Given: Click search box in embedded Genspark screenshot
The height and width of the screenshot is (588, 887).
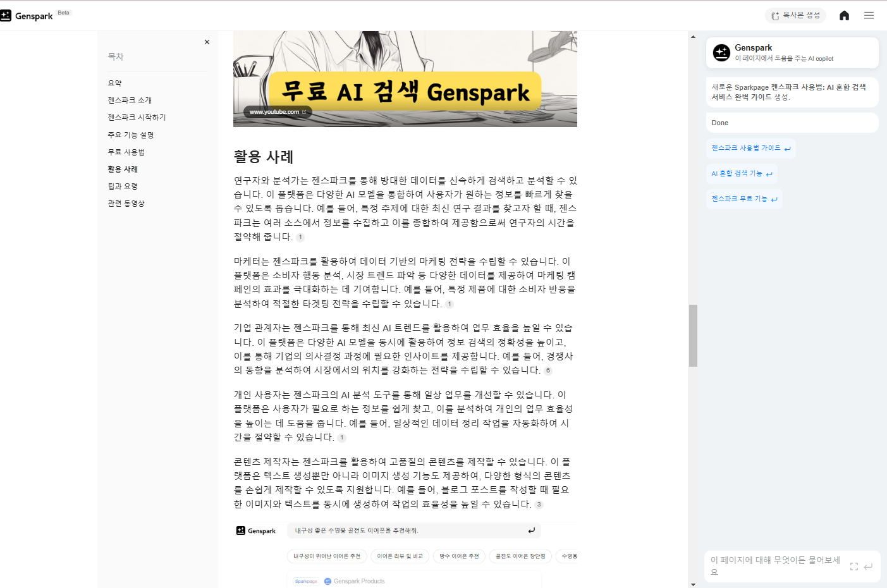Looking at the screenshot, I should point(414,530).
